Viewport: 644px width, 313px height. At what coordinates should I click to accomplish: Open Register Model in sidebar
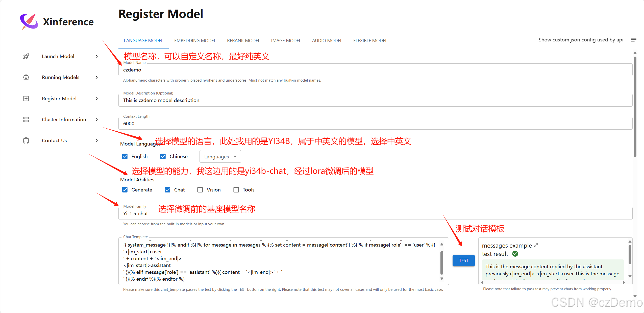pos(59,99)
